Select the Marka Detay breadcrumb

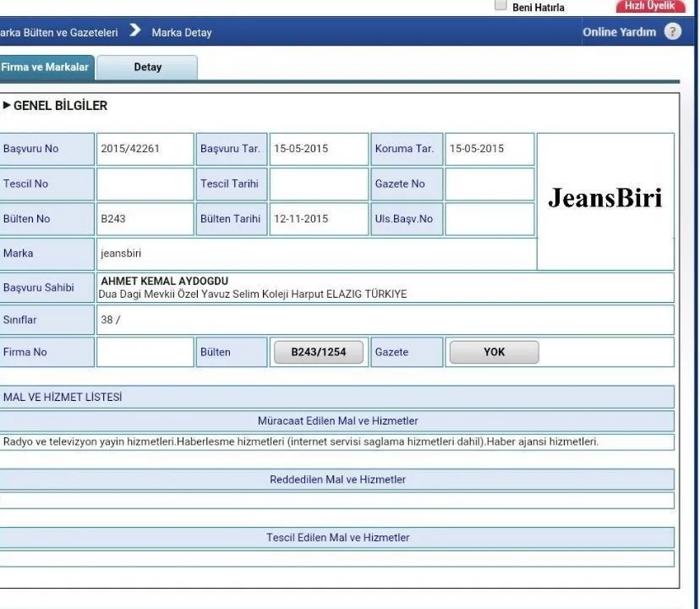pos(182,33)
